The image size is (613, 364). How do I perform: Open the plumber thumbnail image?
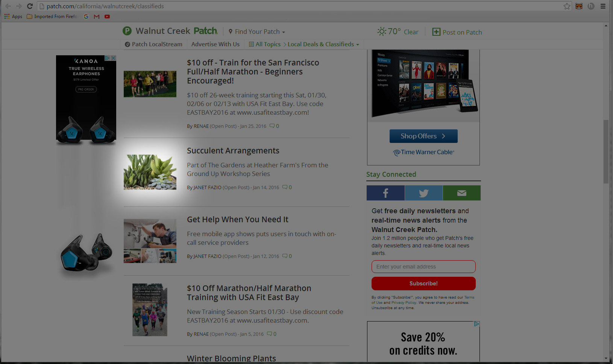click(150, 241)
